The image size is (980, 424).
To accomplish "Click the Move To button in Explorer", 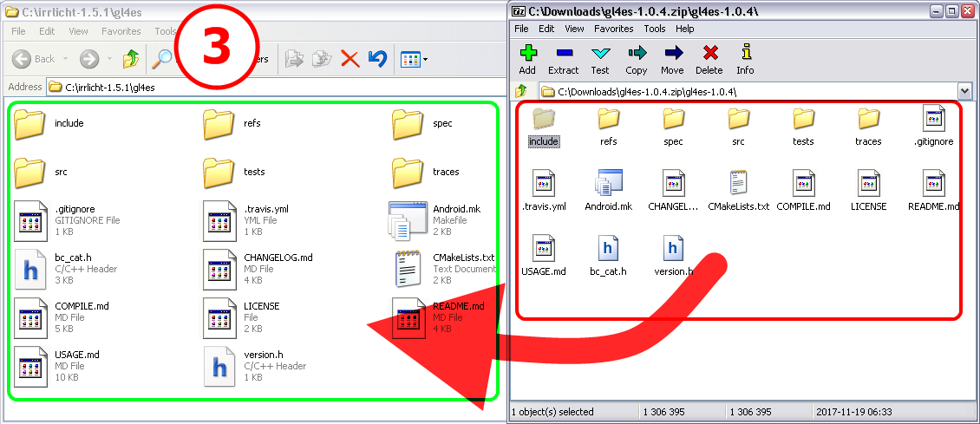I will pos(293,59).
